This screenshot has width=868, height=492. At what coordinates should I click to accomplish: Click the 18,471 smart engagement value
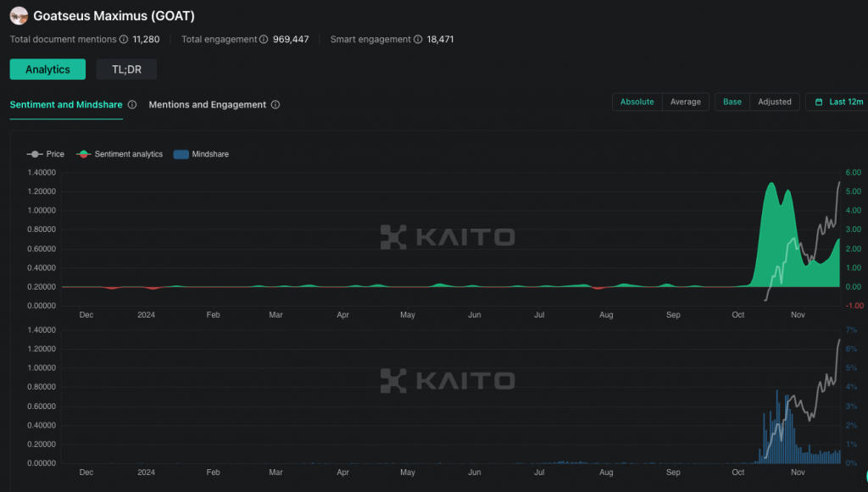coord(440,39)
